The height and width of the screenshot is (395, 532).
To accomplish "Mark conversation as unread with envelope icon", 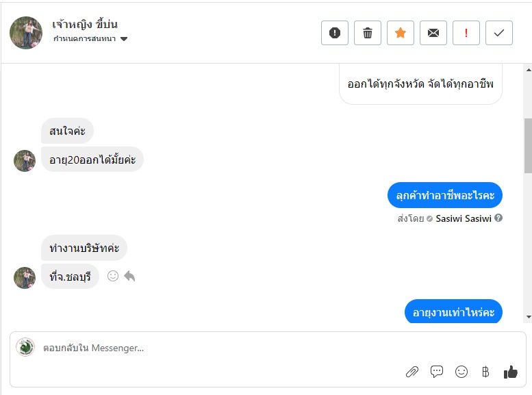I will [433, 33].
